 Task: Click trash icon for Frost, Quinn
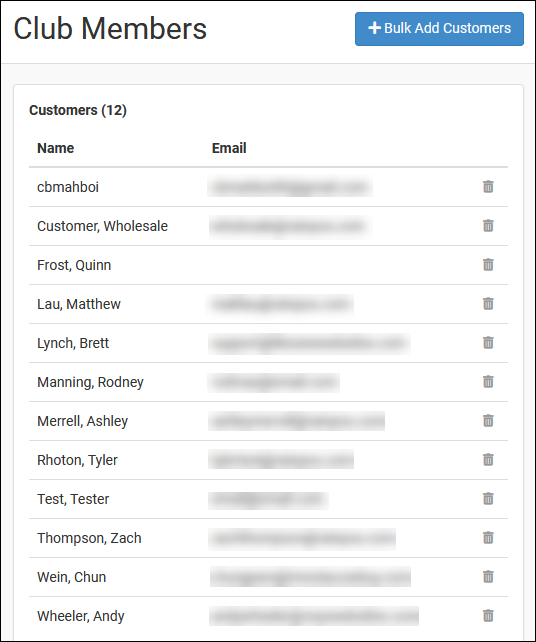(x=488, y=264)
